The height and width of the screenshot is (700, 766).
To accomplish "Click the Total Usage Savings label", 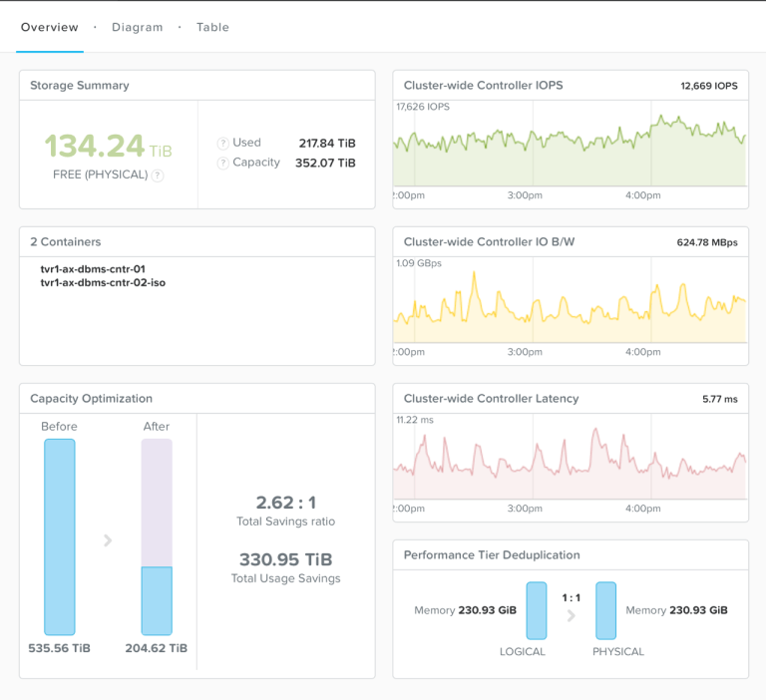I will [x=286, y=579].
